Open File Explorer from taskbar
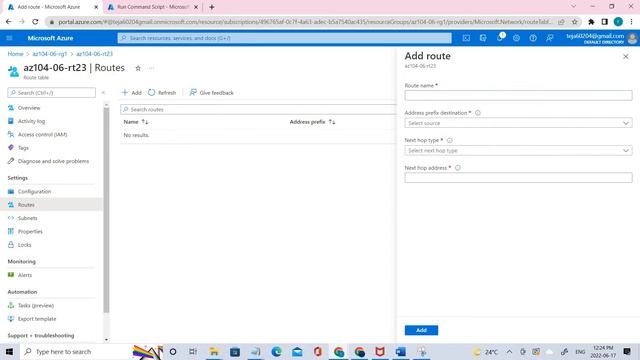The image size is (640, 360). (x=214, y=351)
